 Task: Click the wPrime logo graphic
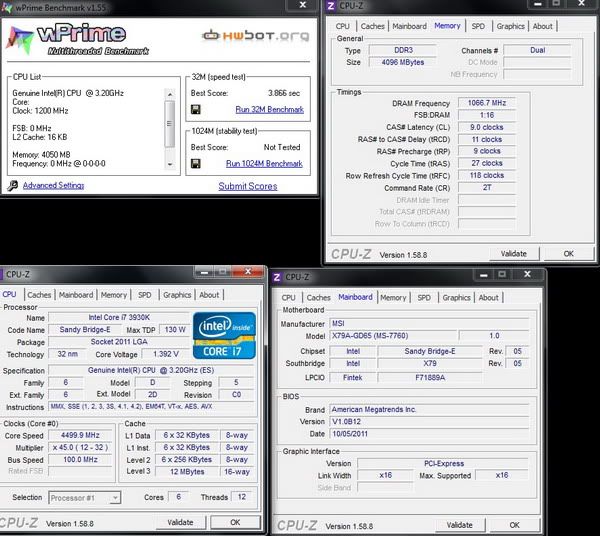[78, 39]
